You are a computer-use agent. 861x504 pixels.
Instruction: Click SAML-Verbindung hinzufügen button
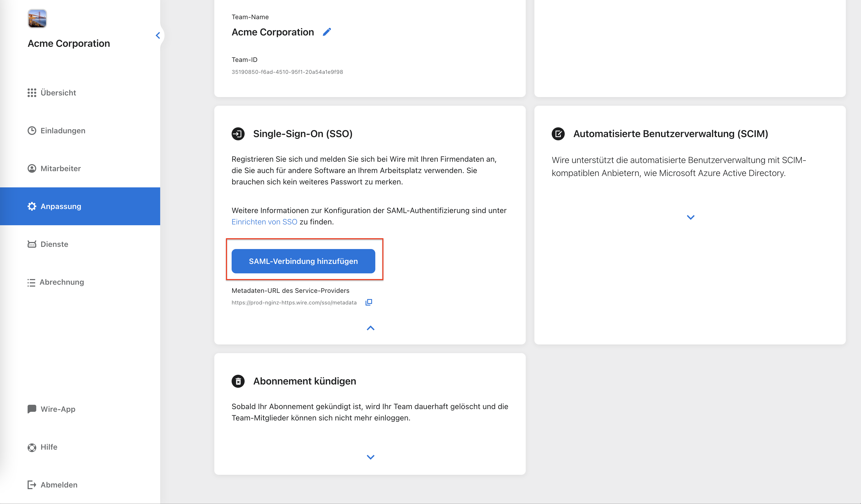tap(303, 261)
